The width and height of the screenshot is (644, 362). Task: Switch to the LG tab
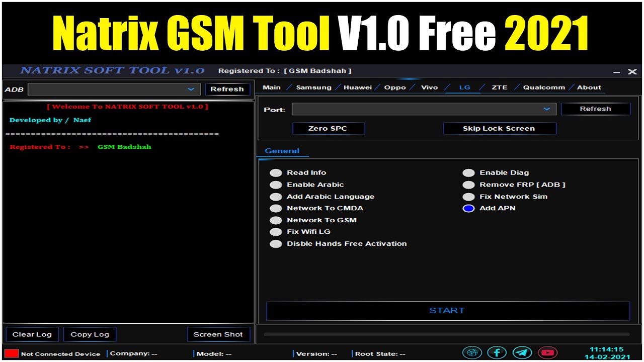click(x=464, y=87)
